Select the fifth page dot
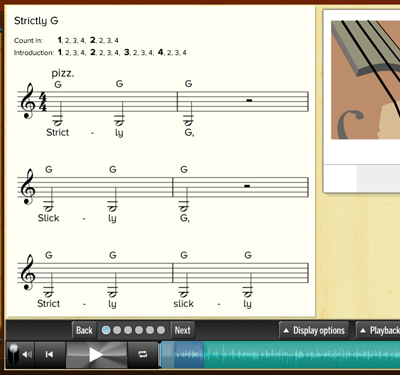This screenshot has width=400, height=375. (150, 330)
